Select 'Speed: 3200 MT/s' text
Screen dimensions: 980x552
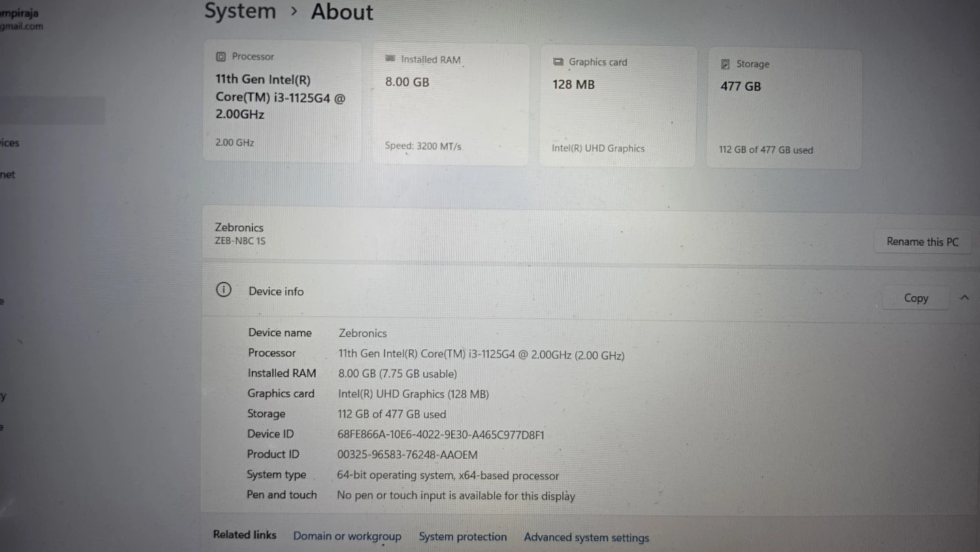tap(423, 146)
